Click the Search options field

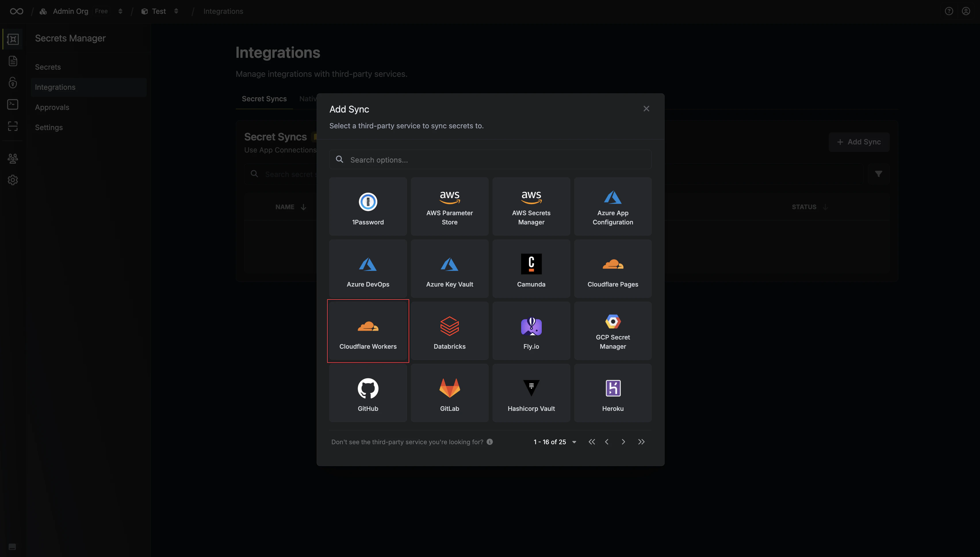[x=490, y=159]
